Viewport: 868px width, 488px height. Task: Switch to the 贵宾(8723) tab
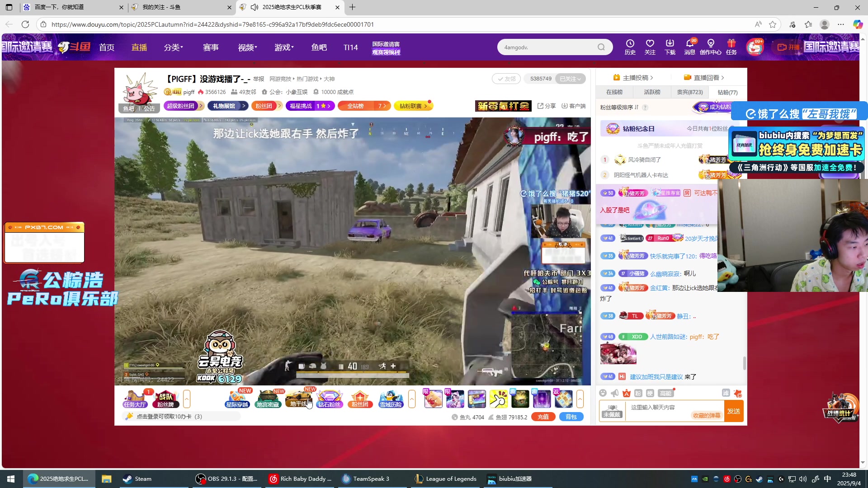(690, 92)
